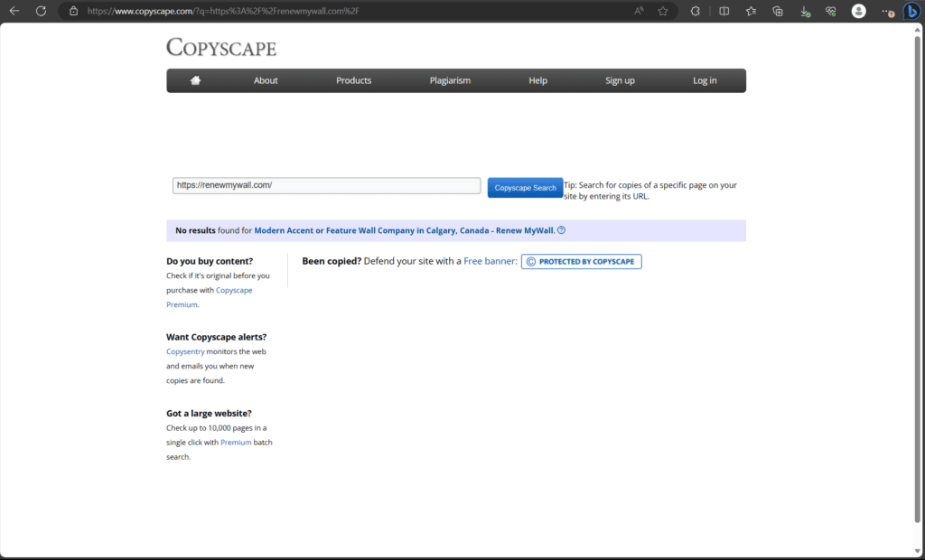The width and height of the screenshot is (925, 560).
Task: Open the Log in menu item
Action: pos(705,80)
